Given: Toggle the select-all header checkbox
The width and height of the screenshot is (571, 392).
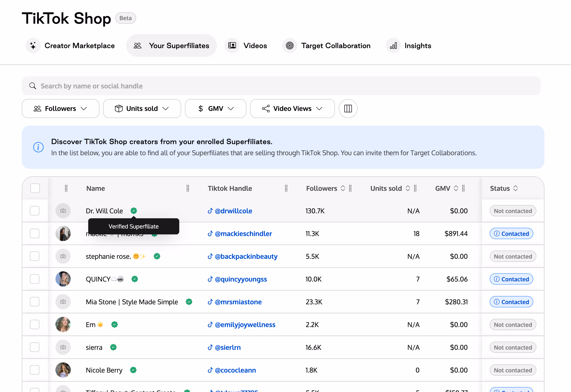Looking at the screenshot, I should pos(35,188).
